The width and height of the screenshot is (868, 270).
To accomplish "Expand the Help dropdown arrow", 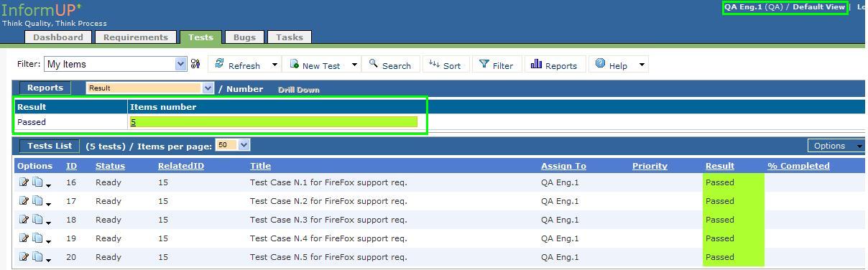I will click(x=642, y=65).
